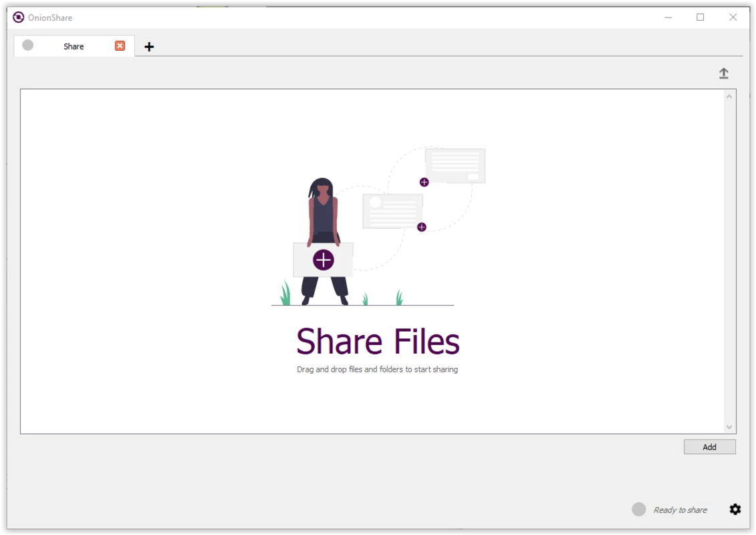Click the OnionShare logo in title bar

(x=18, y=17)
